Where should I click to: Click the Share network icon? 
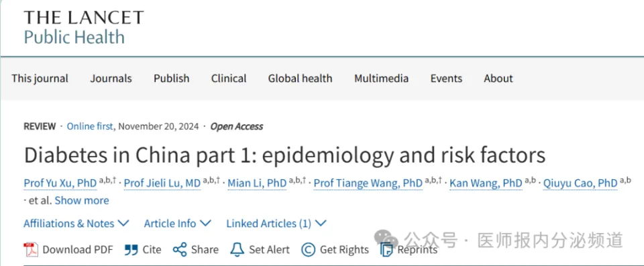pyautogui.click(x=180, y=250)
